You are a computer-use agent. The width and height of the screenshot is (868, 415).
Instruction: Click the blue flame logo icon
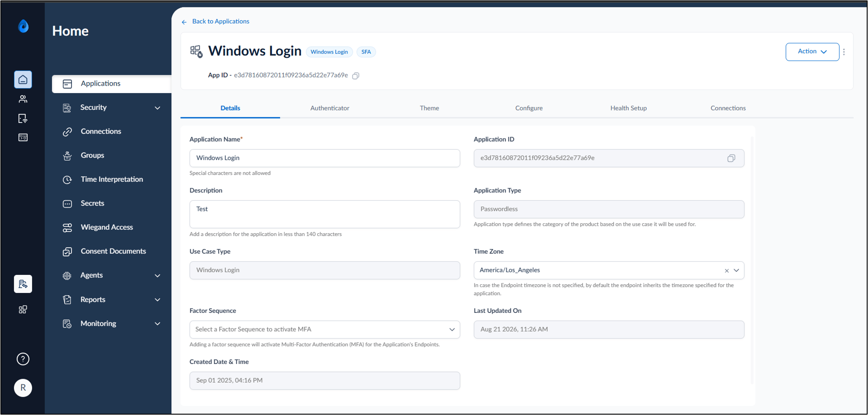23,26
